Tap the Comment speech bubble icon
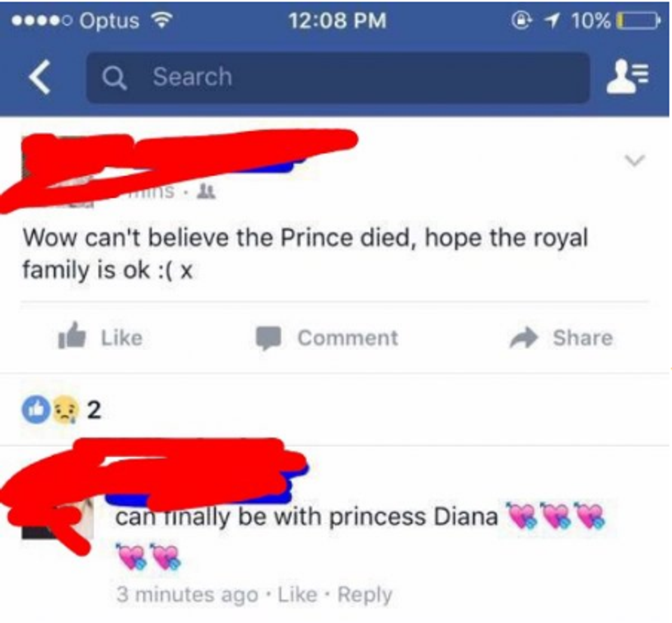This screenshot has height=623, width=672. click(268, 338)
